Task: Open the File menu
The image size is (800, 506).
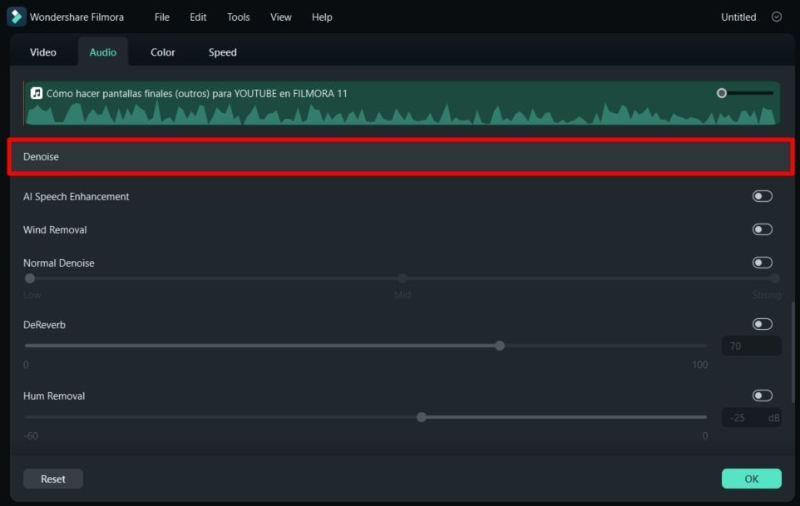Action: pos(162,17)
